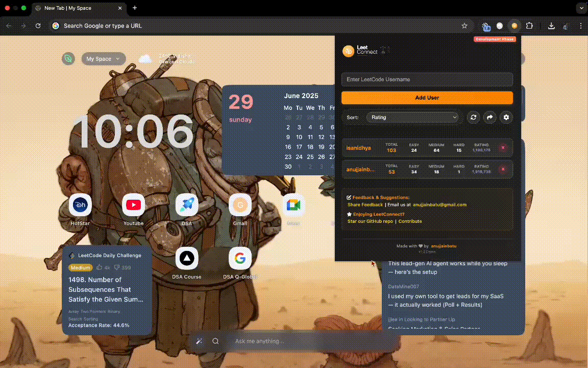The image size is (588, 368).
Task: Open the DSA Course shortcut icon
Action: (x=187, y=258)
